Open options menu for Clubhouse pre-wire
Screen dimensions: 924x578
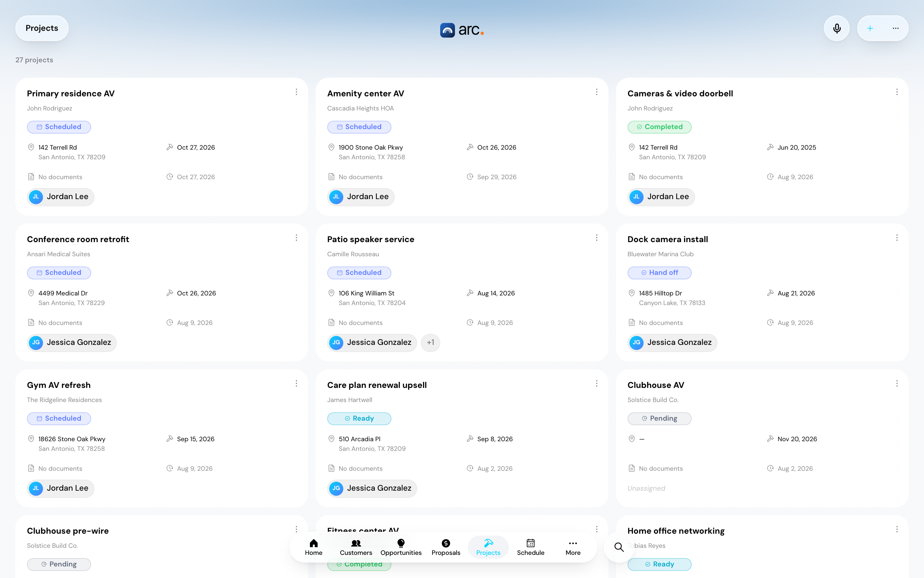[x=296, y=530]
